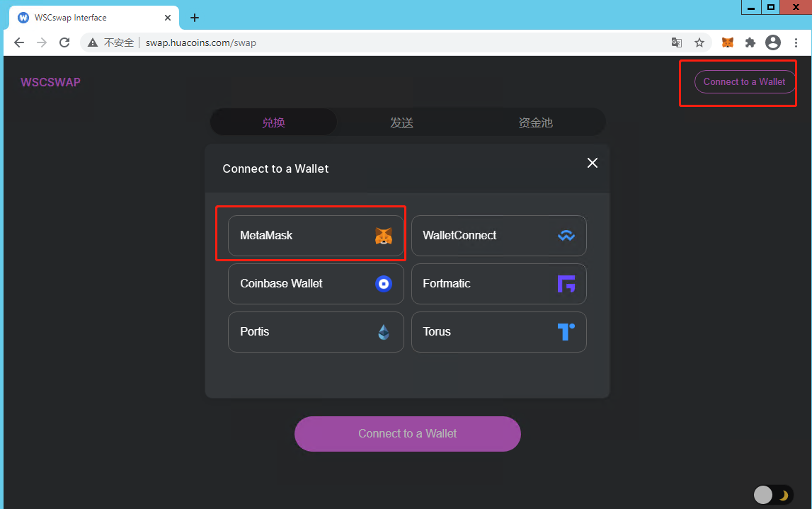The height and width of the screenshot is (509, 812).
Task: Open the extensions puzzle piece menu
Action: tap(750, 42)
